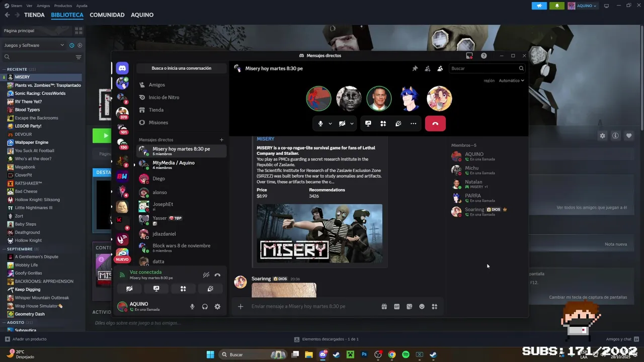Open MISERY title link in embed
Image resolution: width=644 pixels, height=362 pixels.
[266, 139]
